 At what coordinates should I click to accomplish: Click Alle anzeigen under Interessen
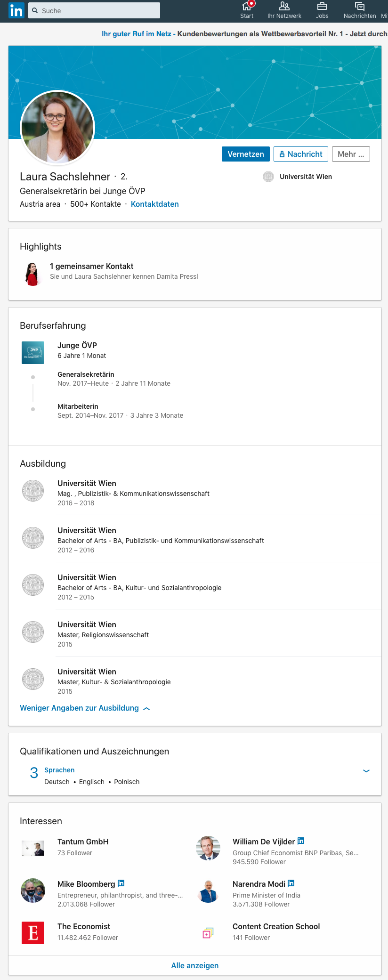click(x=195, y=965)
